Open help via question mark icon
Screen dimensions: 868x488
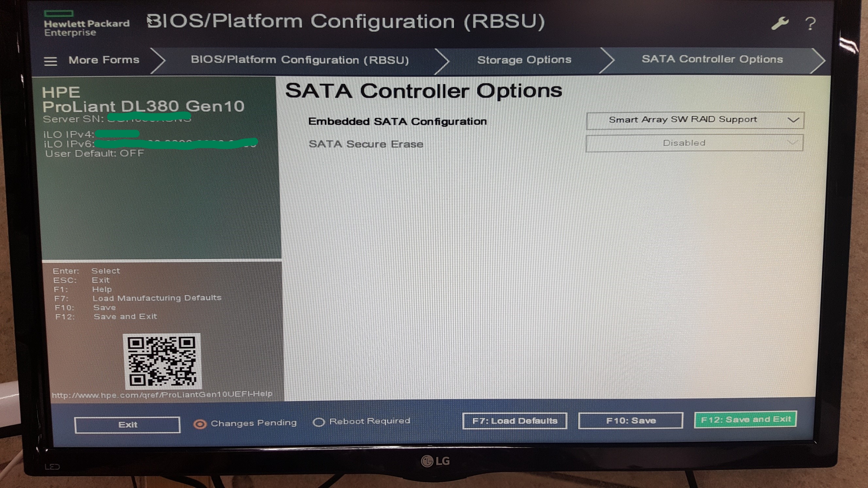coord(810,24)
